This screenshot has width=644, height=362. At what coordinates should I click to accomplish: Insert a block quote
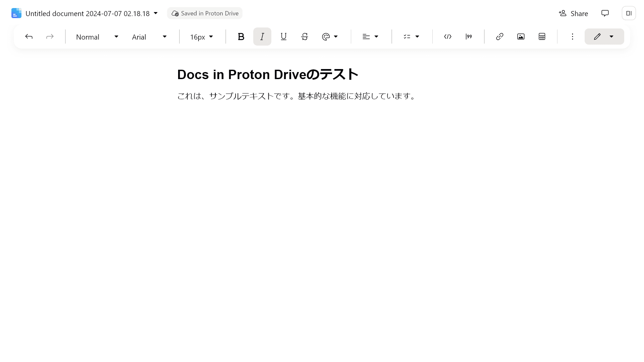pos(469,37)
